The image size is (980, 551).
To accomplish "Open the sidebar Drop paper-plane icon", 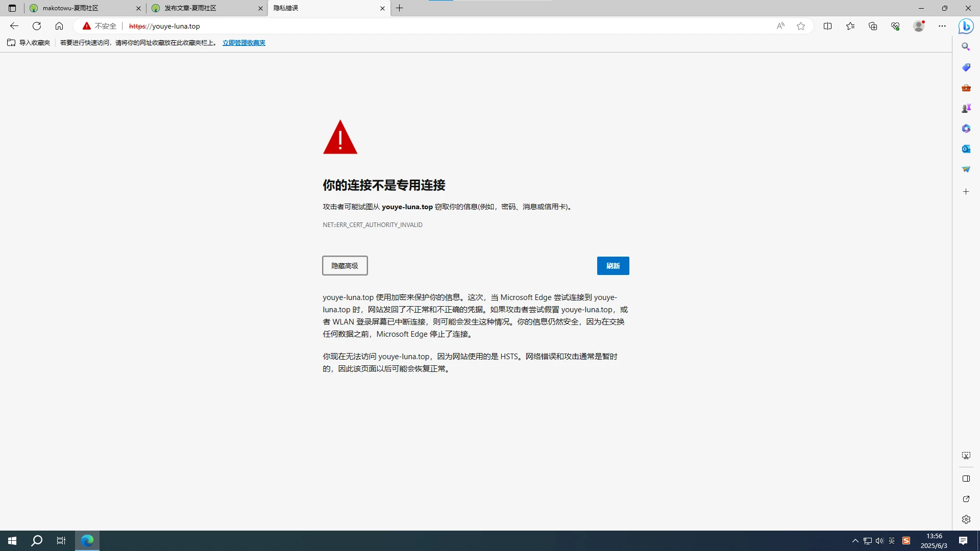I will (966, 169).
